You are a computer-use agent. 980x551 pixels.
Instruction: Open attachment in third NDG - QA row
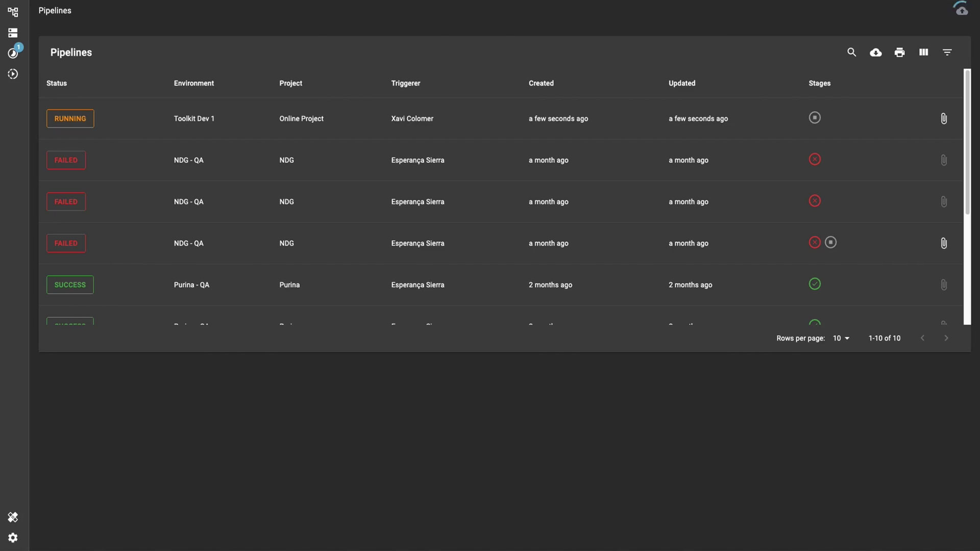[944, 243]
